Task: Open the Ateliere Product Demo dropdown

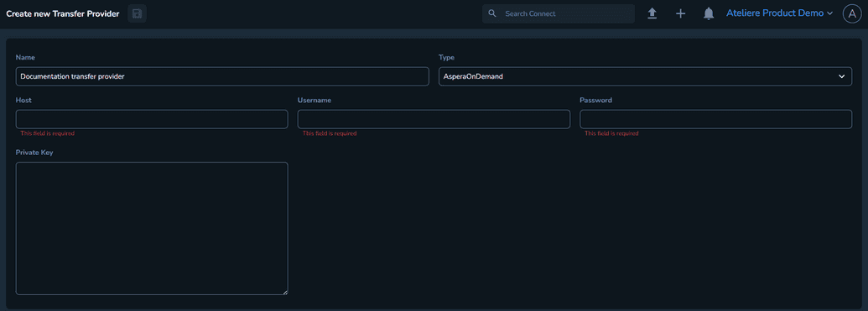Action: coord(779,13)
